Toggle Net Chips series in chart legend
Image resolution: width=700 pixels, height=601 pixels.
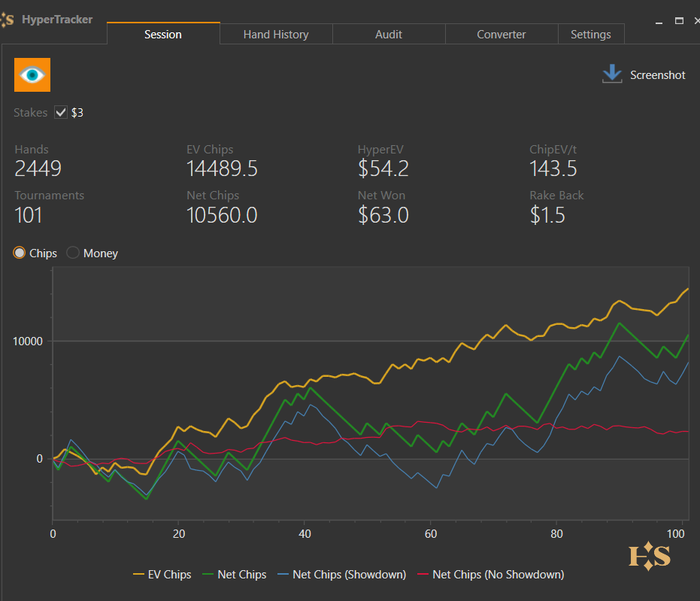(235, 574)
